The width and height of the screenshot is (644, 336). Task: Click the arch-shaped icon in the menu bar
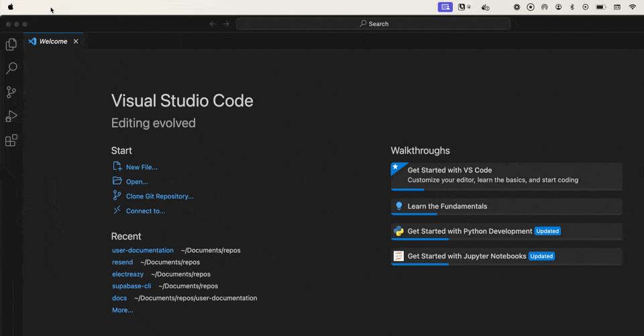pyautogui.click(x=545, y=7)
